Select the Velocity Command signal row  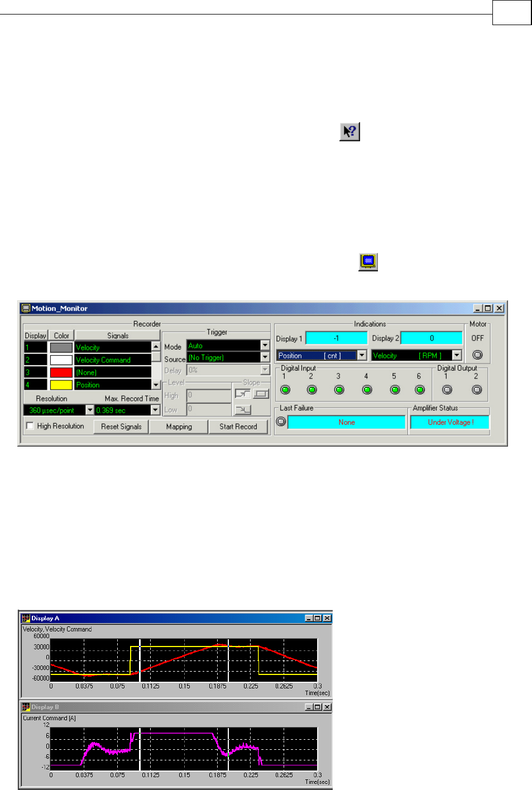point(113,360)
